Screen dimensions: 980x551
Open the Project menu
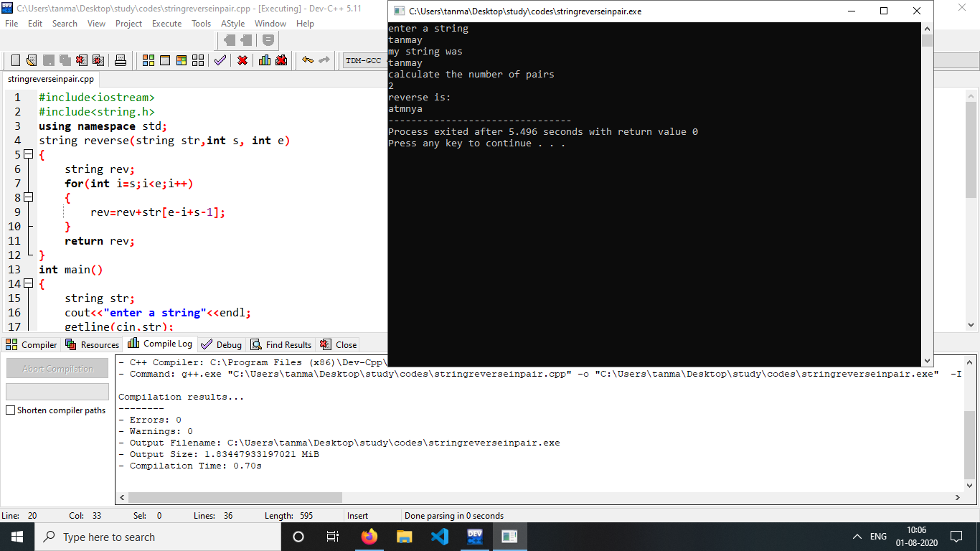tap(128, 24)
